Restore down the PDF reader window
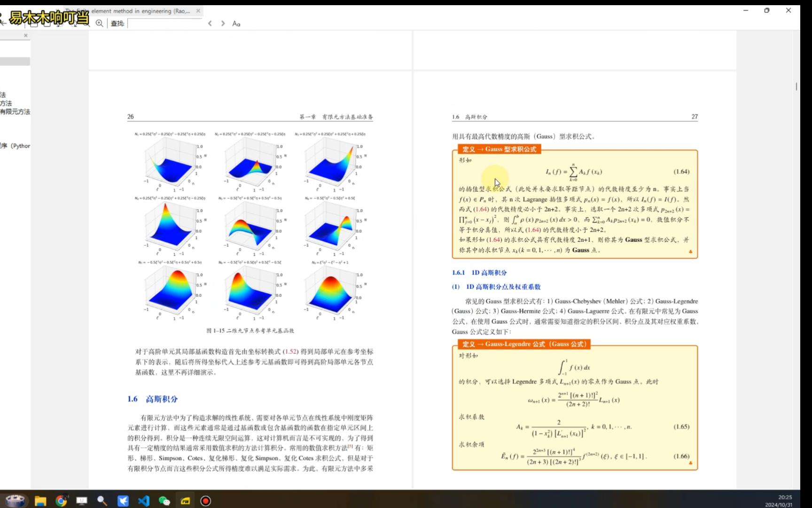Viewport: 812px width, 508px height. [x=767, y=10]
